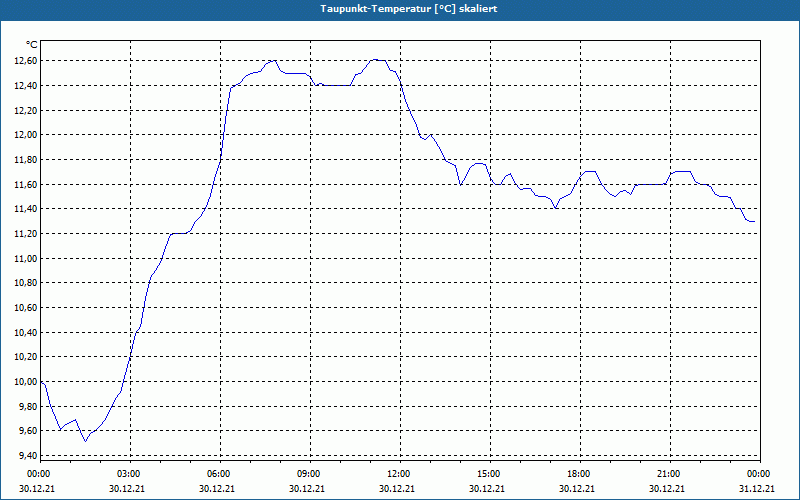800x500 pixels.
Task: Select the 9,60 y-axis label
Action: [x=29, y=431]
